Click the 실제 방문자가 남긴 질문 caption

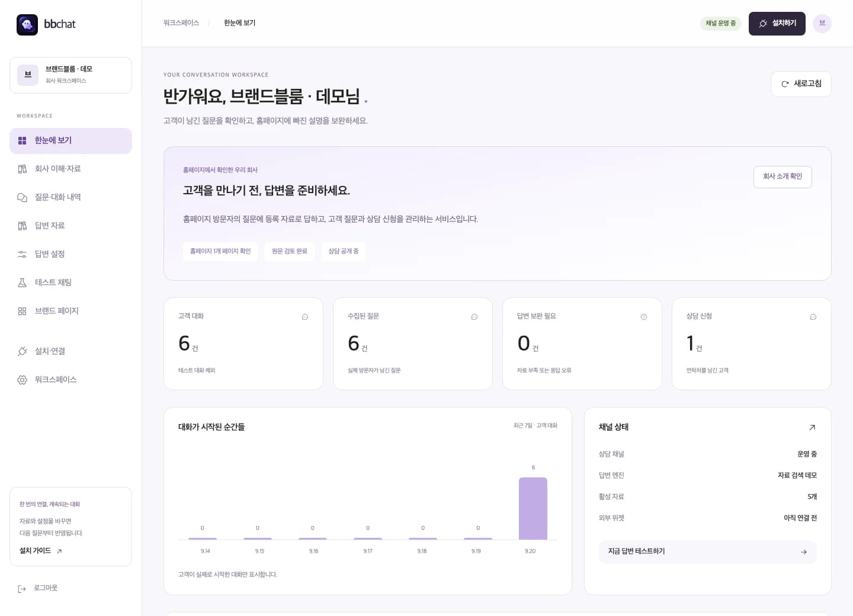(x=374, y=371)
